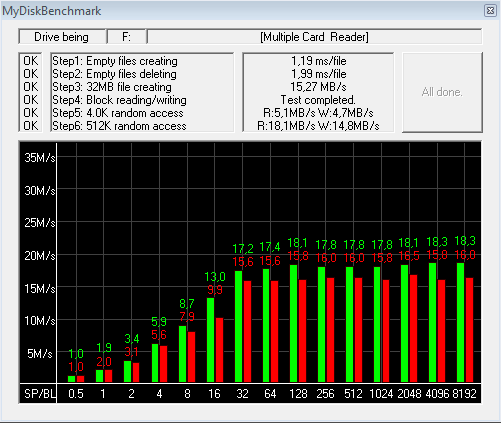The height and width of the screenshot is (423, 501).
Task: Click the green read bar at 32
Action: [x=239, y=326]
